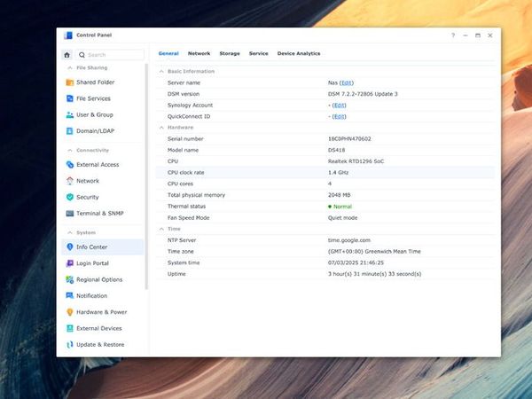Click the uptime value row
This screenshot has width=532, height=399.
click(325, 274)
